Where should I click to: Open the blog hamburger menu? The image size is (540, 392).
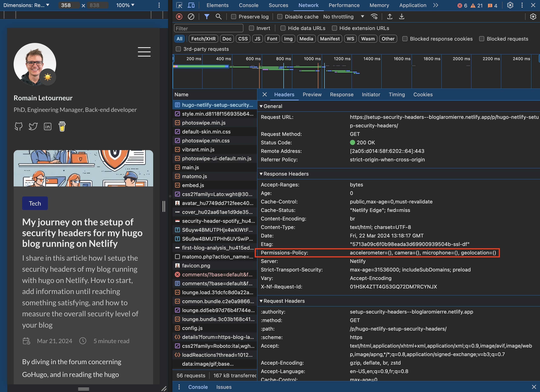click(x=144, y=52)
